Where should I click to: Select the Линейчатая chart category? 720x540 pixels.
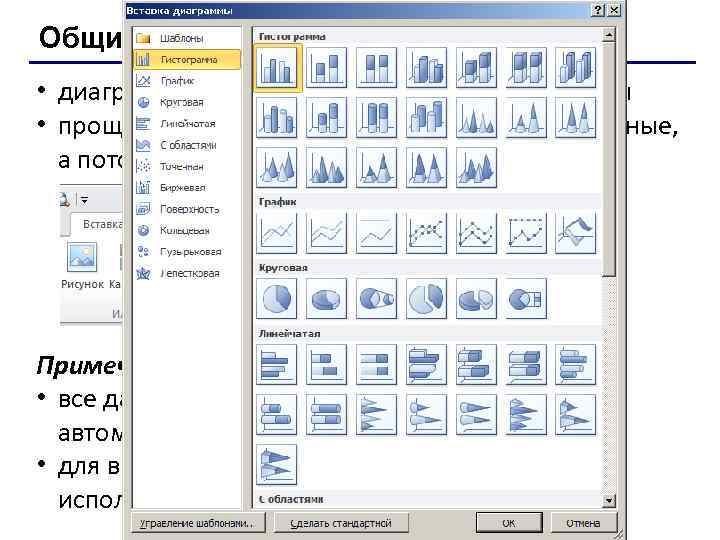tap(187, 124)
